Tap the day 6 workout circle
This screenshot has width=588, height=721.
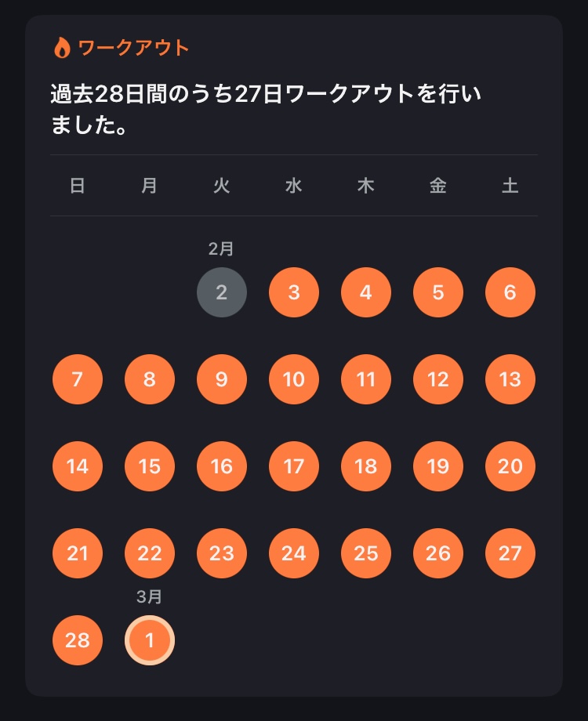point(510,292)
